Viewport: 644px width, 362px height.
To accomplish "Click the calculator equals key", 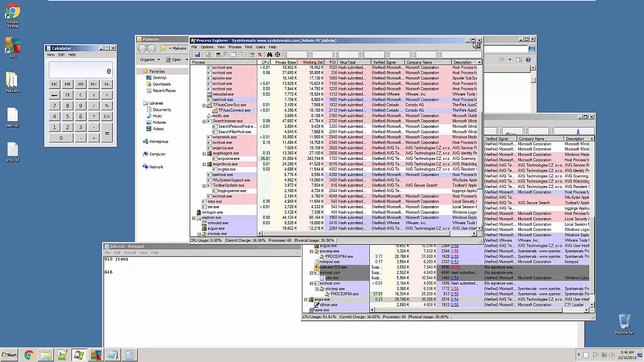I will click(107, 132).
